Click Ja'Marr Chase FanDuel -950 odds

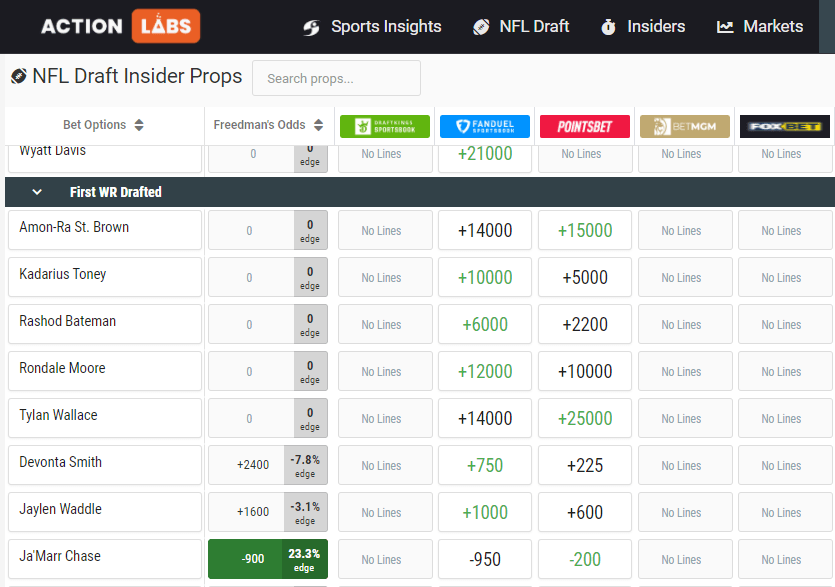click(485, 559)
